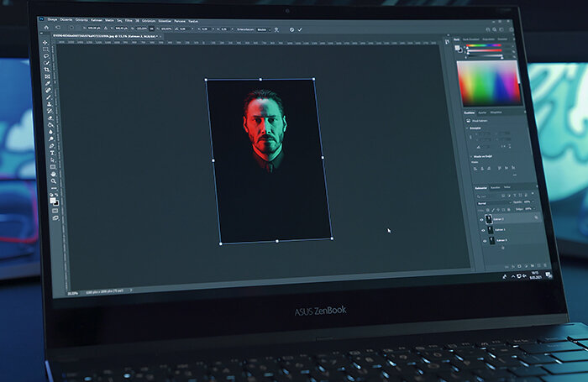Select the Crop tool

pyautogui.click(x=46, y=70)
